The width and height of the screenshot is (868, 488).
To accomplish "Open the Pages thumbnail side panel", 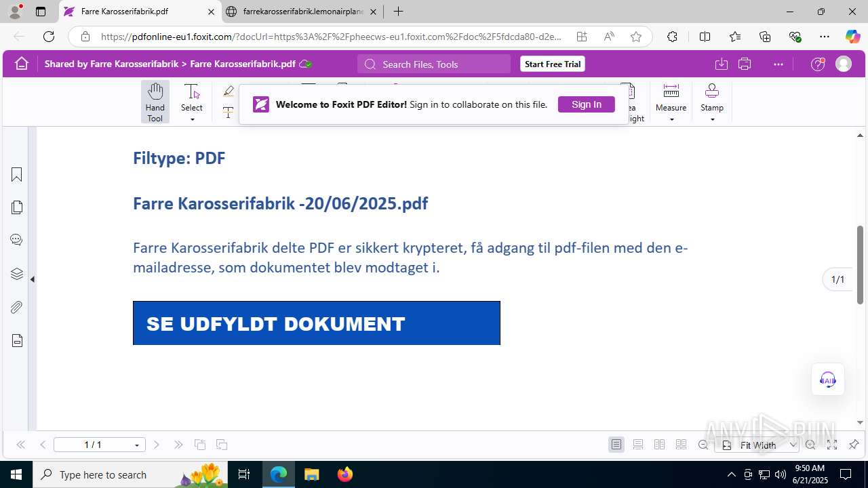I will tap(17, 207).
